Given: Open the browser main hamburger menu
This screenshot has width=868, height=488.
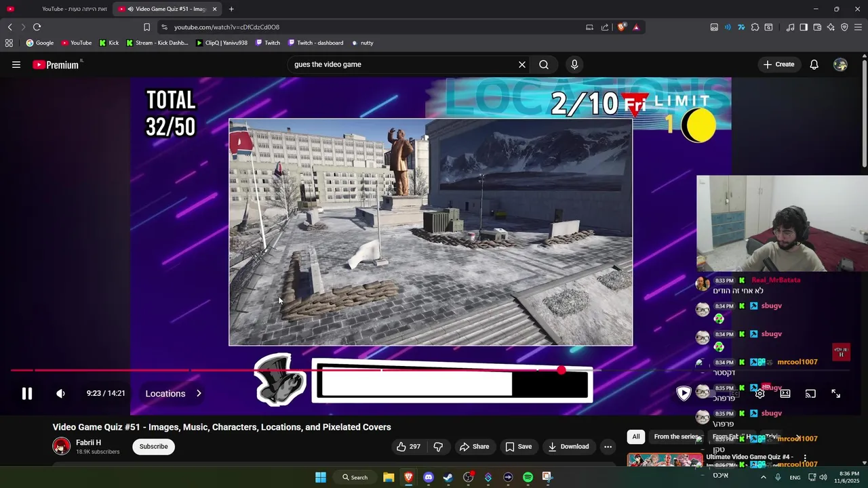Looking at the screenshot, I should (858, 27).
